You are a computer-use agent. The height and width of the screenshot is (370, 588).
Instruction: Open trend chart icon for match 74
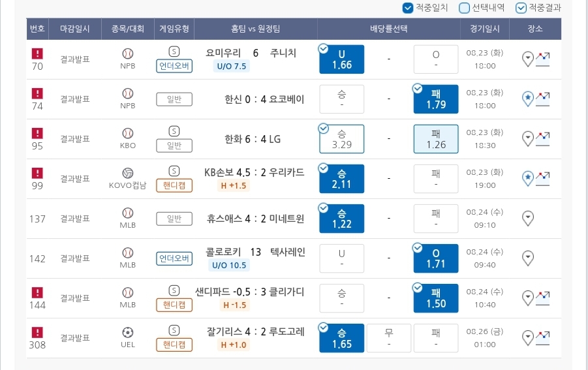point(542,99)
